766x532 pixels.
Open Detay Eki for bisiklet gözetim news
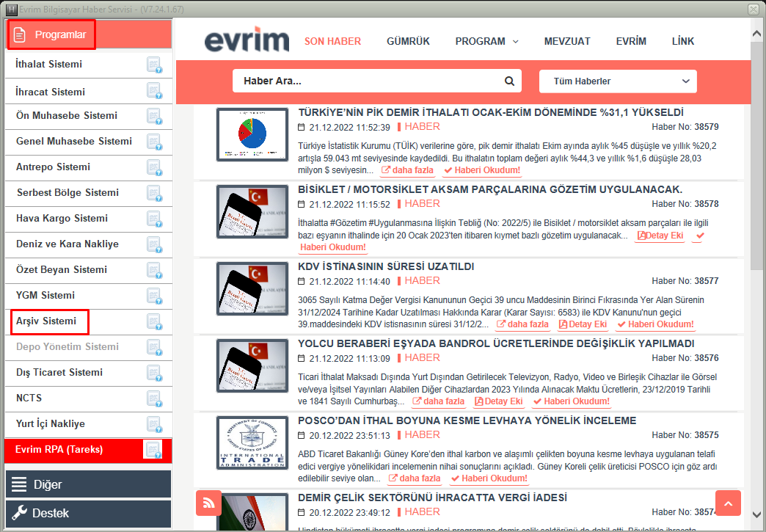click(x=660, y=236)
